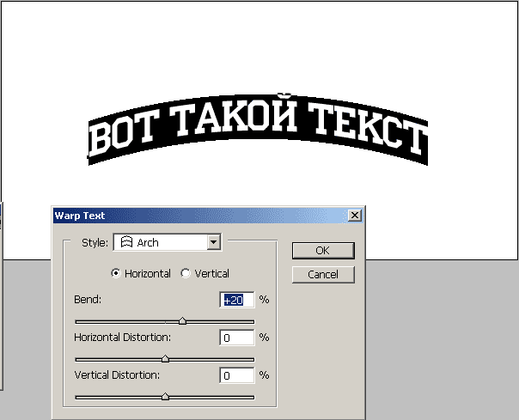Select the Vertical radio button

(186, 273)
